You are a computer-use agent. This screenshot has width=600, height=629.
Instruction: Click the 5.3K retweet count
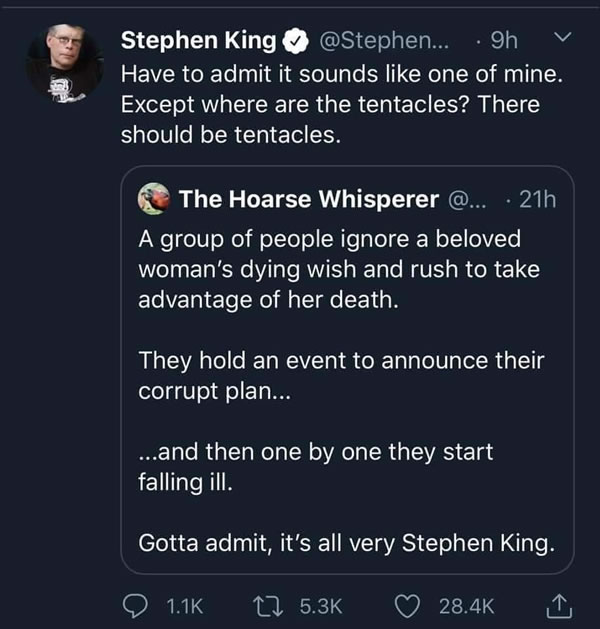click(321, 606)
